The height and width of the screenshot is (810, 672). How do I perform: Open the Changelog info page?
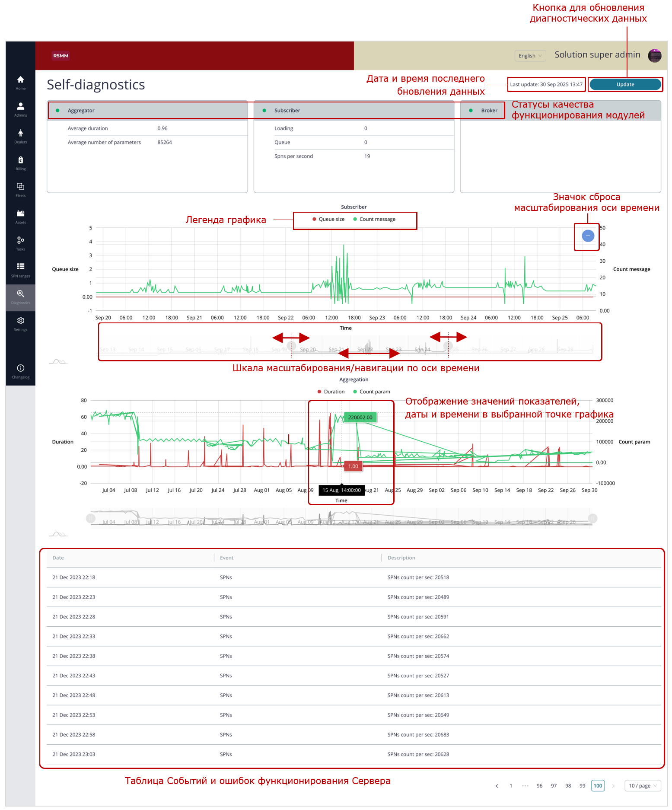tap(20, 371)
